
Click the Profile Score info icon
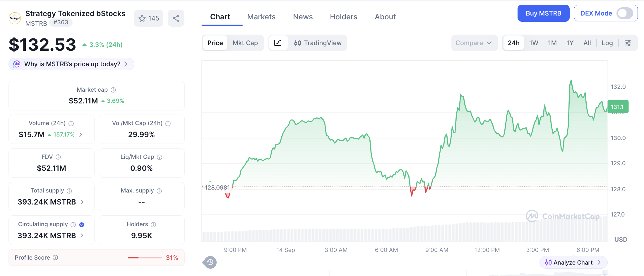coord(55,258)
